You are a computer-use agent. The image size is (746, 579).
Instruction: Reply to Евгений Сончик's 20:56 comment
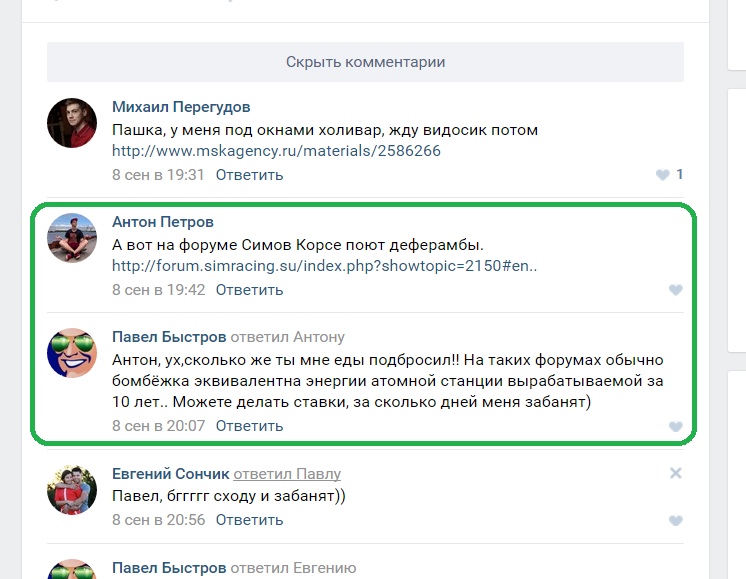click(x=249, y=521)
